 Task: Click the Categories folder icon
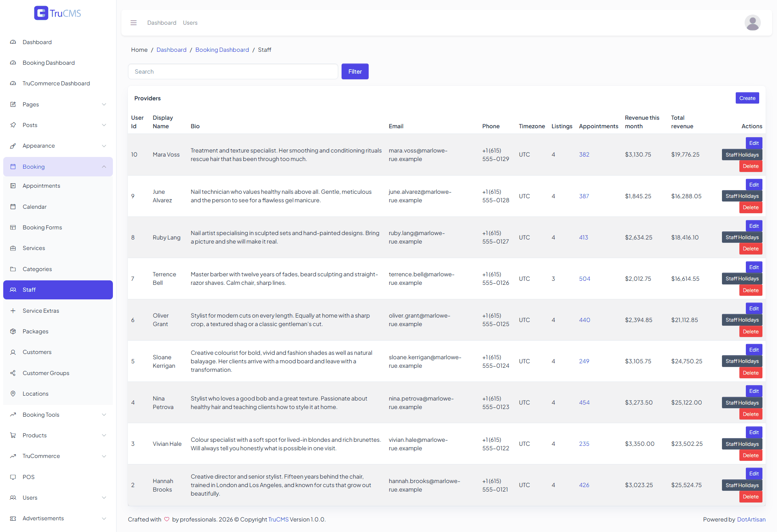(13, 269)
